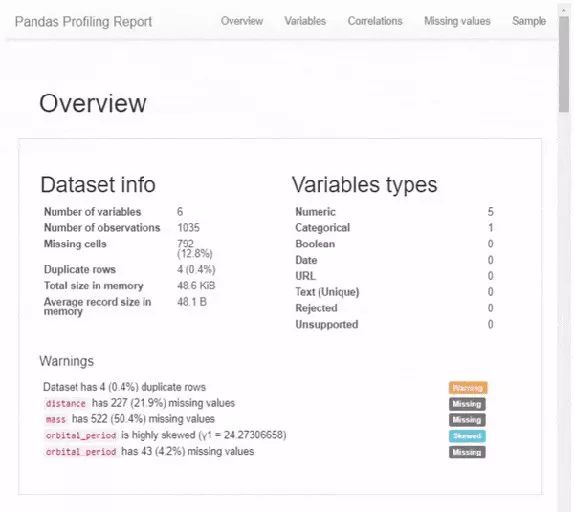This screenshot has width=574, height=512.
Task: Click the Missing badge for orbital_period
Action: (467, 452)
